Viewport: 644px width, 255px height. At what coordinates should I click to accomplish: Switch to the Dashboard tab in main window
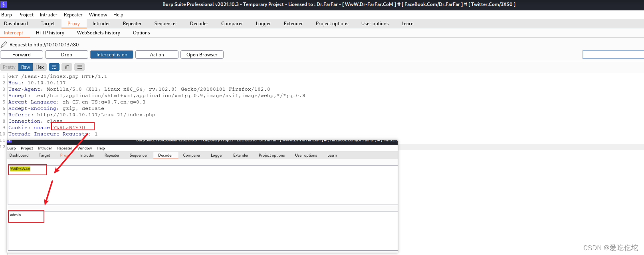(x=16, y=24)
